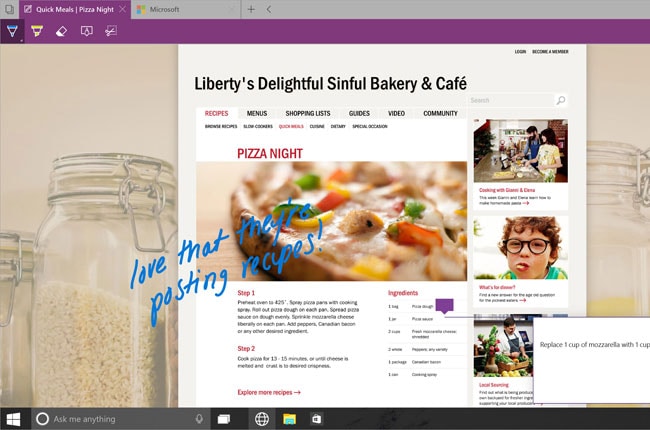Open the Shopping Lists menu tab
This screenshot has height=430, width=650.
point(307,114)
